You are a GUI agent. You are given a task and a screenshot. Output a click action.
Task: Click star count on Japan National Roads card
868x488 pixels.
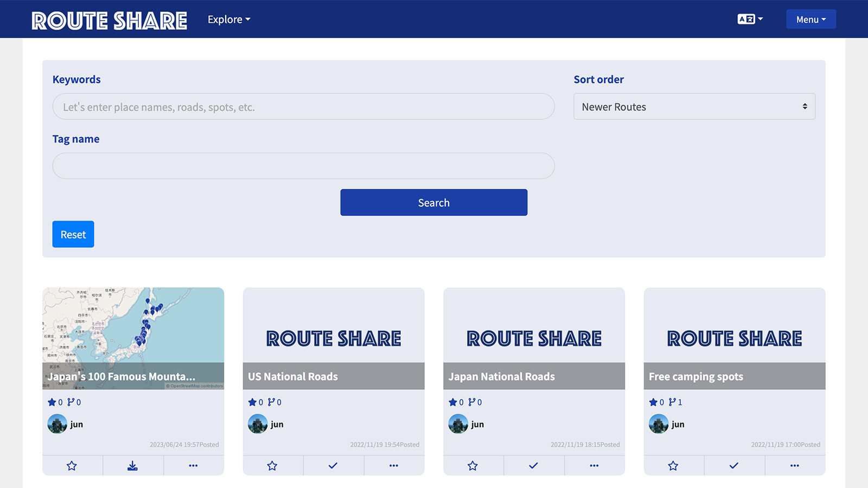(456, 402)
